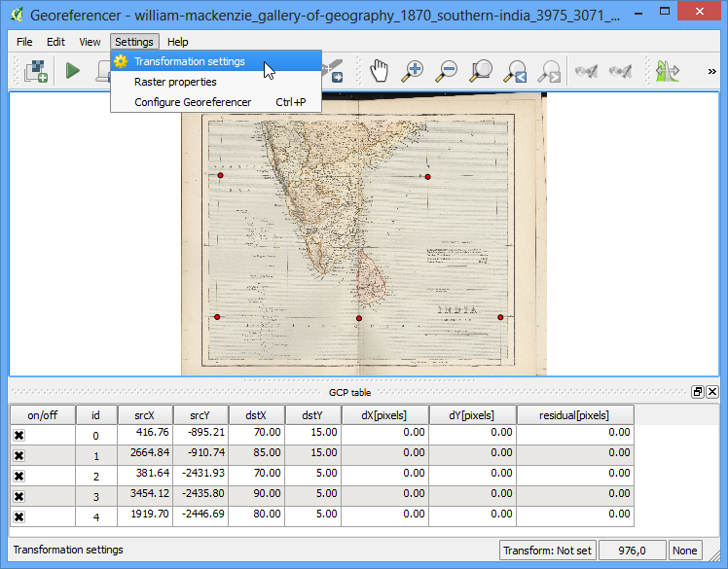This screenshot has height=569, width=728.
Task: Click Zoom Last icon
Action: (515, 71)
